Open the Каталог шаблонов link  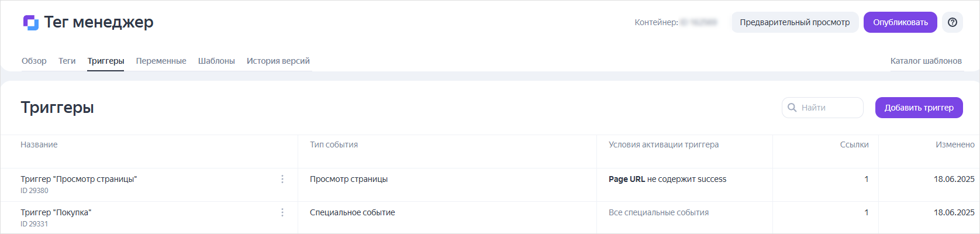coord(926,61)
